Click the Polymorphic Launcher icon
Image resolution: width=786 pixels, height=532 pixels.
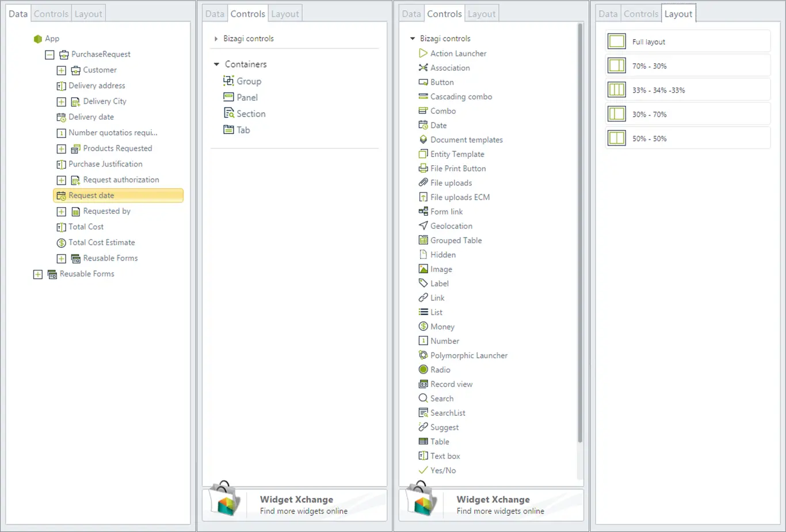(423, 355)
